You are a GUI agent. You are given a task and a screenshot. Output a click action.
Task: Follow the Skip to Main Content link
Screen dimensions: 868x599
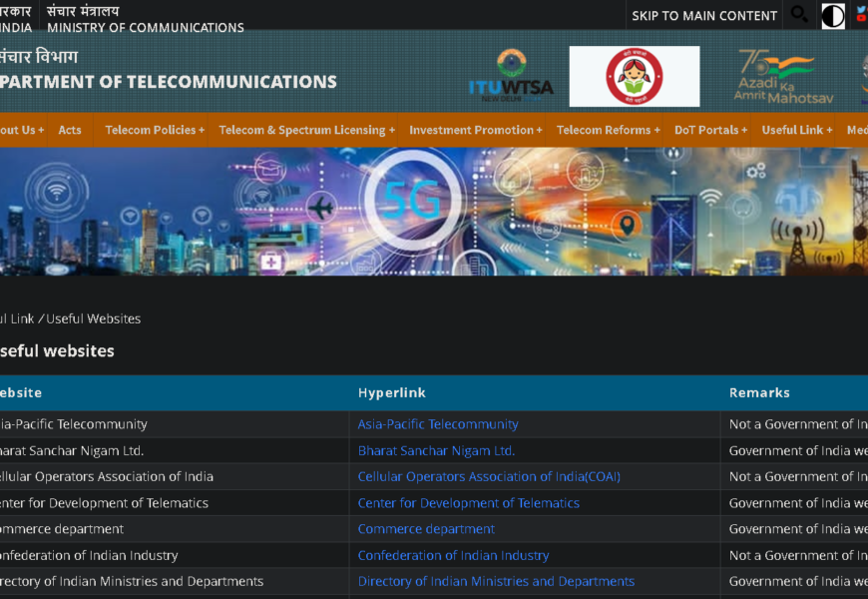coord(704,16)
